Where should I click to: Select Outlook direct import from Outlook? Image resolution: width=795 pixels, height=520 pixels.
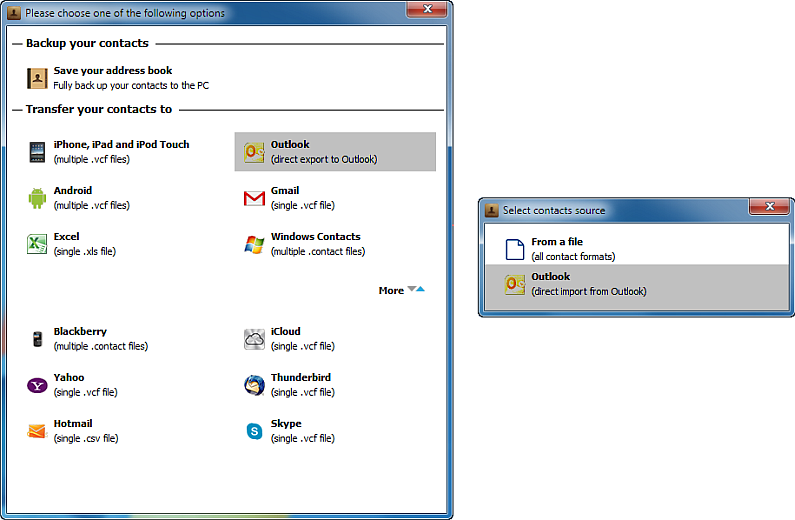[x=637, y=286]
